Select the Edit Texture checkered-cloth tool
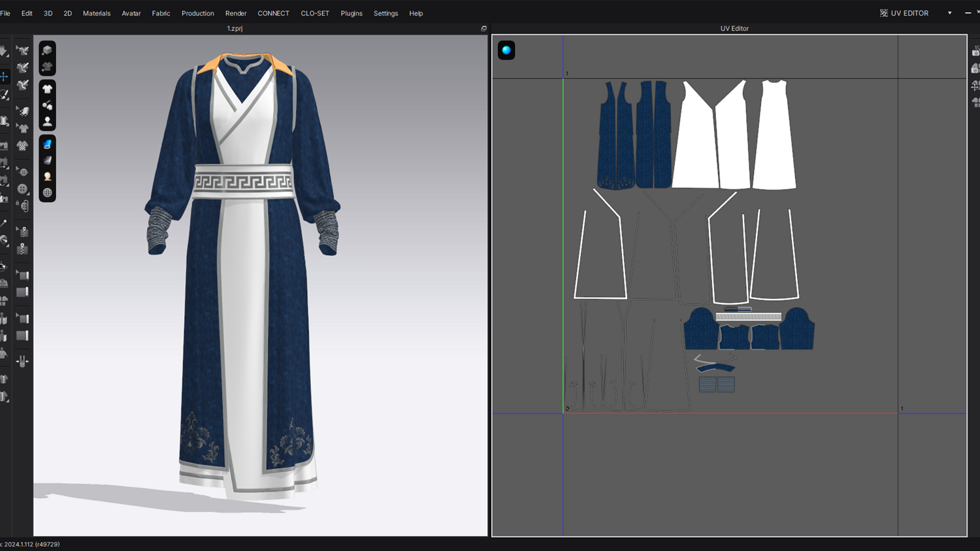 [23, 112]
